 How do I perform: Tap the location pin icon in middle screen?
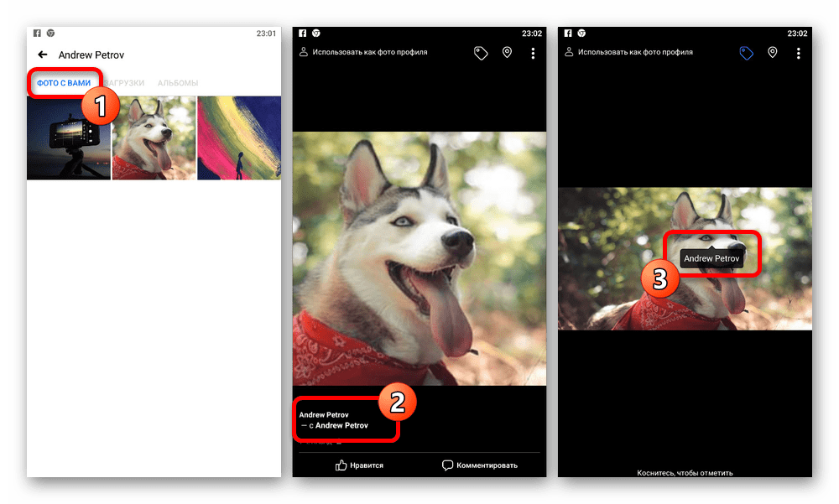pos(507,53)
